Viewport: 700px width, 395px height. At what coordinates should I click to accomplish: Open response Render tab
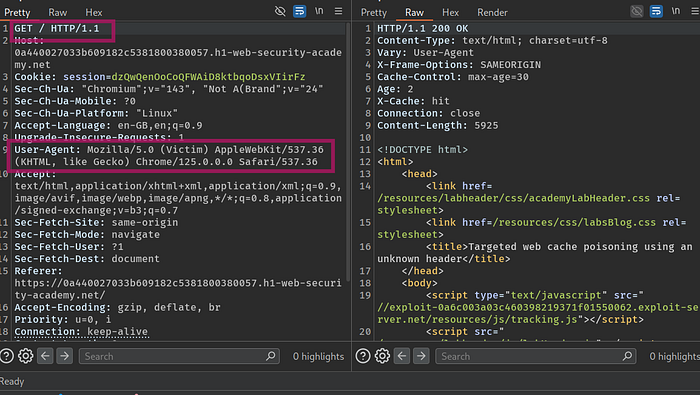[492, 12]
